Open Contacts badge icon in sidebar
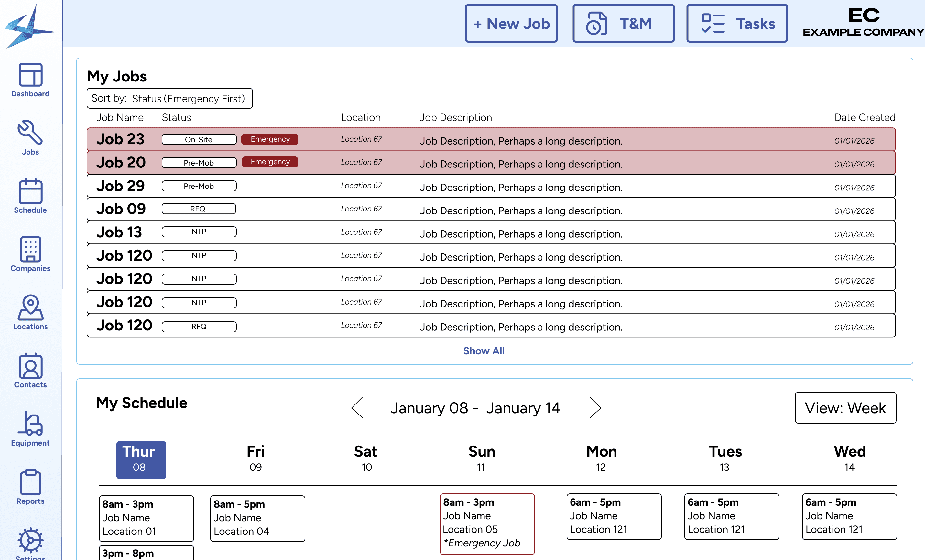Viewport: 925px width, 560px height. [30, 371]
